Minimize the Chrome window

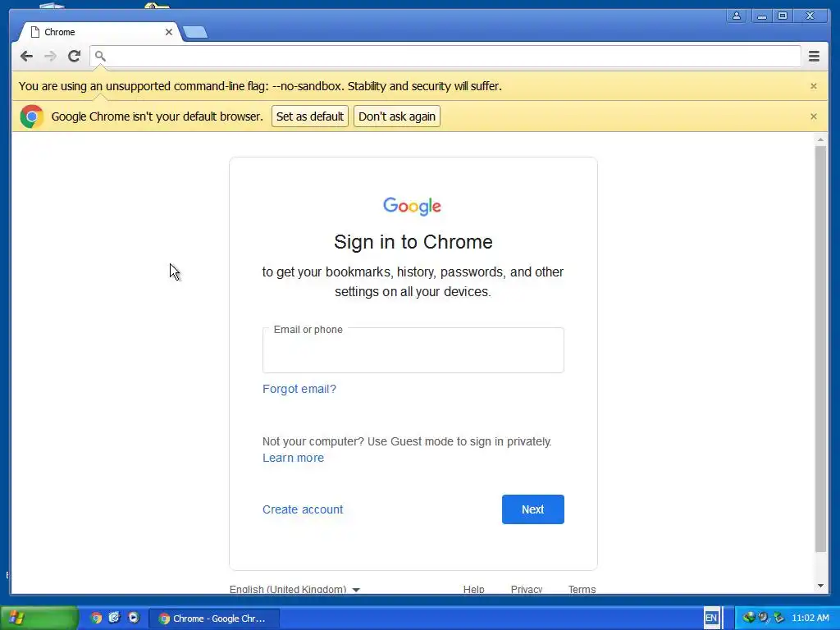[761, 16]
